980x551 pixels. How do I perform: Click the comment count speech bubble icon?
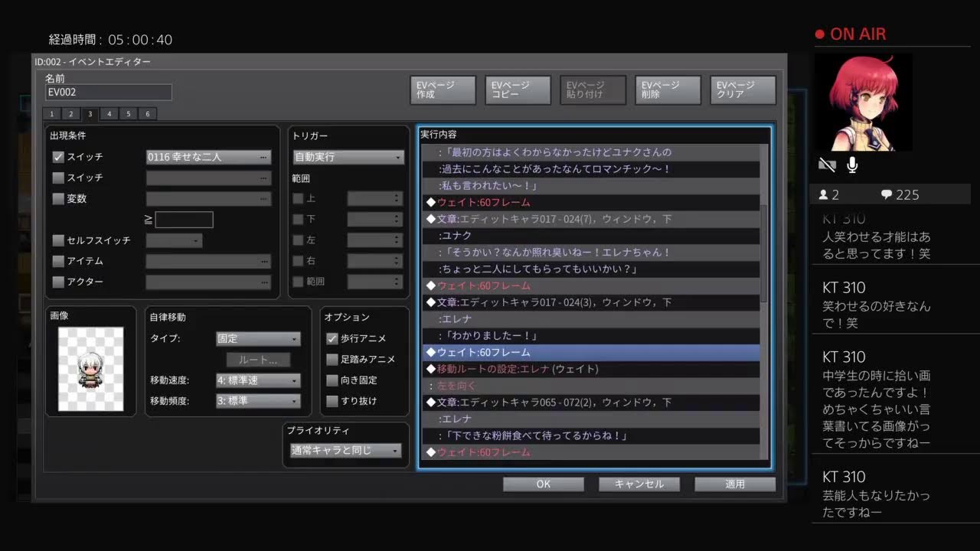pos(886,194)
